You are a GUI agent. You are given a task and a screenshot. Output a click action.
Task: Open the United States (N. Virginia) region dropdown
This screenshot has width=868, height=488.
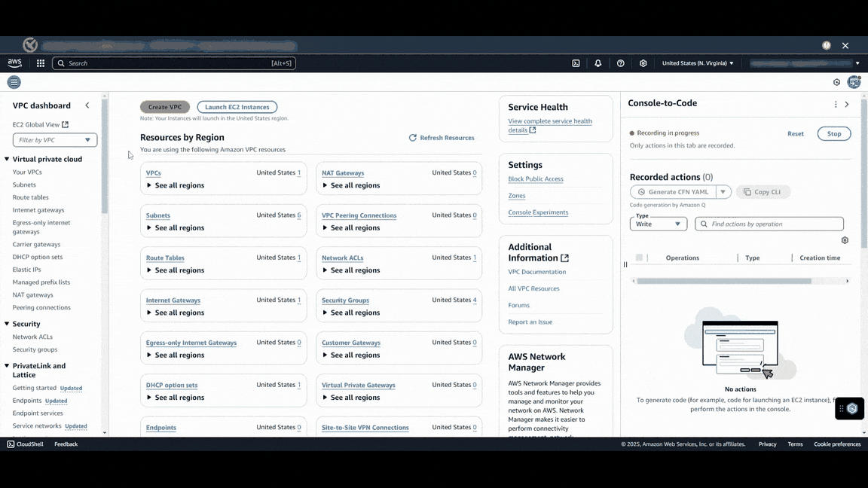tap(697, 63)
